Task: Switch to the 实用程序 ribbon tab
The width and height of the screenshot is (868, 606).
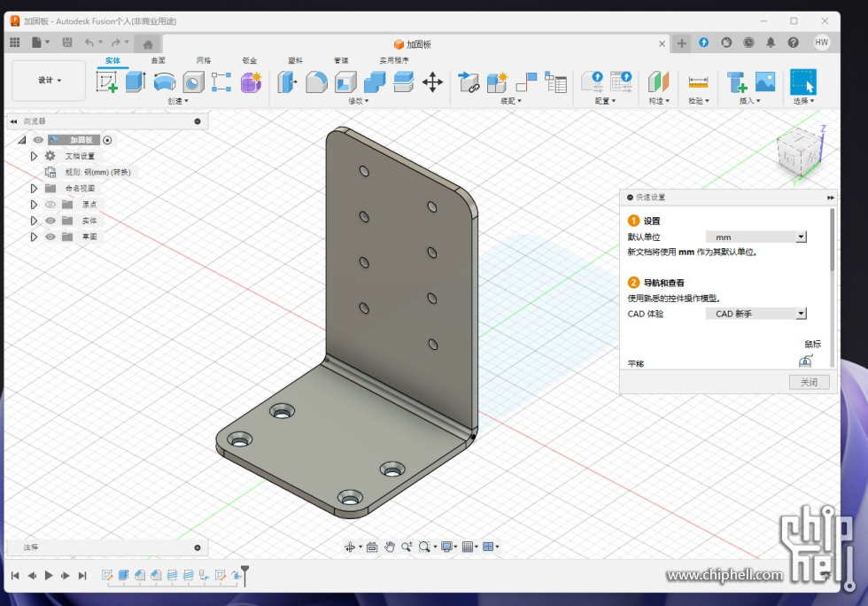Action: 394,60
